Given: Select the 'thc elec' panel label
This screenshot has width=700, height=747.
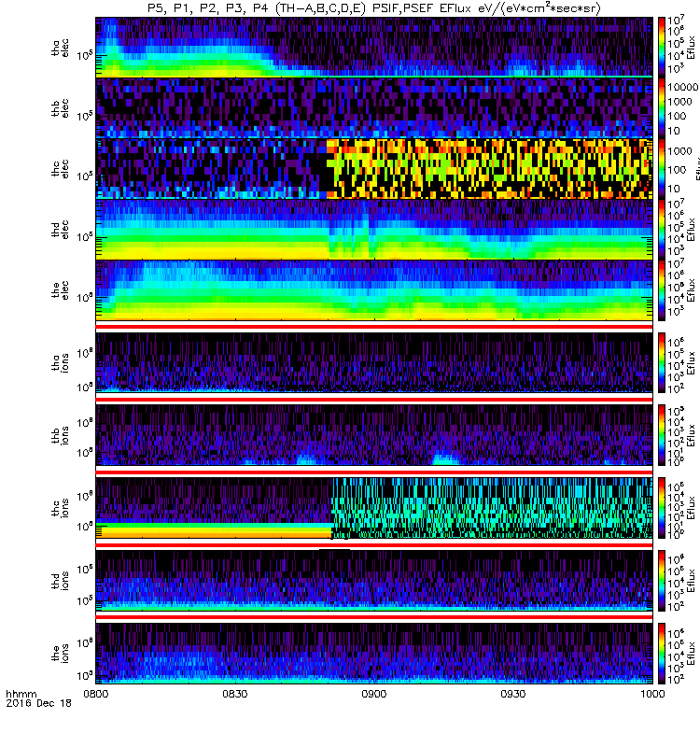Looking at the screenshot, I should pos(60,169).
